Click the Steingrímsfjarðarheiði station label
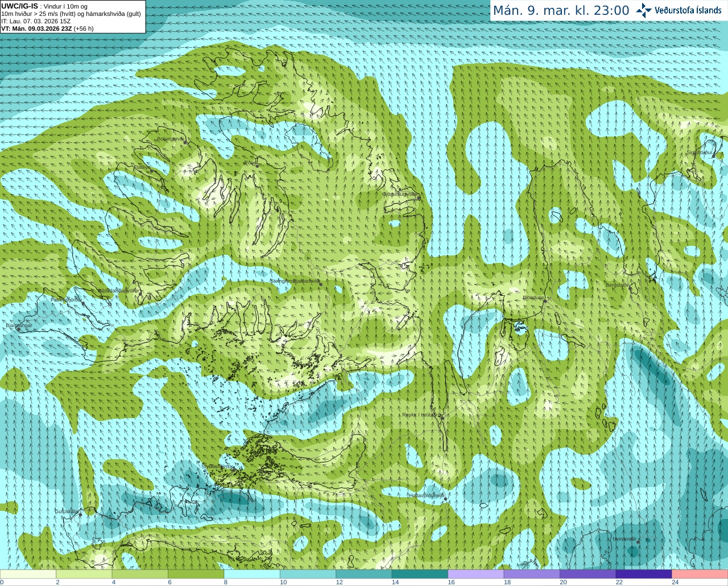This screenshot has width=728, height=586. [294, 280]
